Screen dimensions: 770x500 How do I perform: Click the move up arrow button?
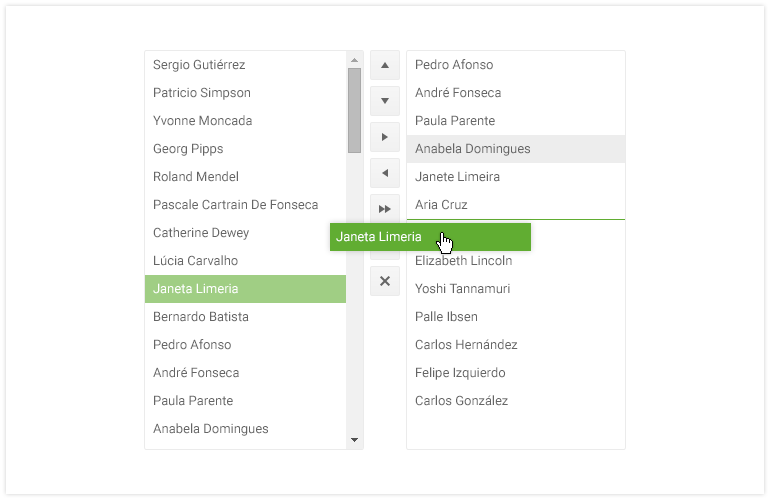coord(385,65)
